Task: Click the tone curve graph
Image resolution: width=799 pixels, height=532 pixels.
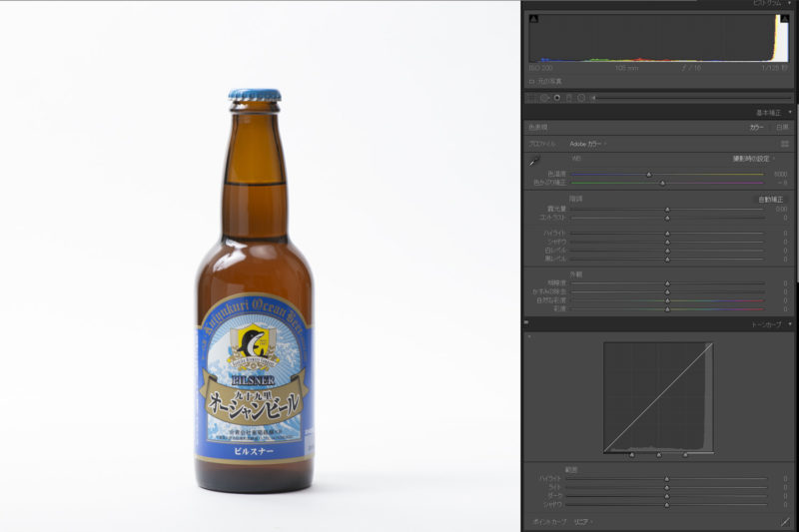Action: coord(658,397)
